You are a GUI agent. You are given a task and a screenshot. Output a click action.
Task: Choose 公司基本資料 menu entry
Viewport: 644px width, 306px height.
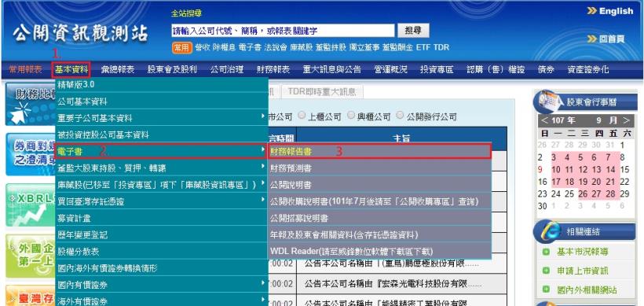pos(162,101)
